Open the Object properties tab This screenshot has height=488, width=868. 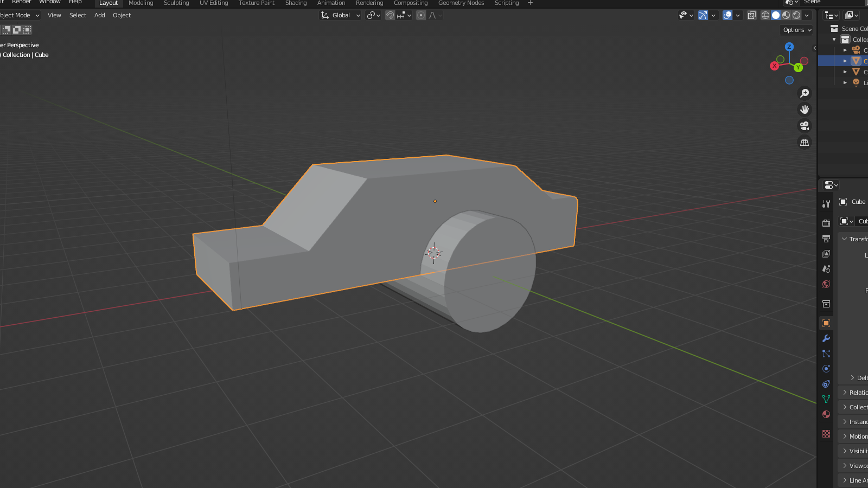click(826, 323)
